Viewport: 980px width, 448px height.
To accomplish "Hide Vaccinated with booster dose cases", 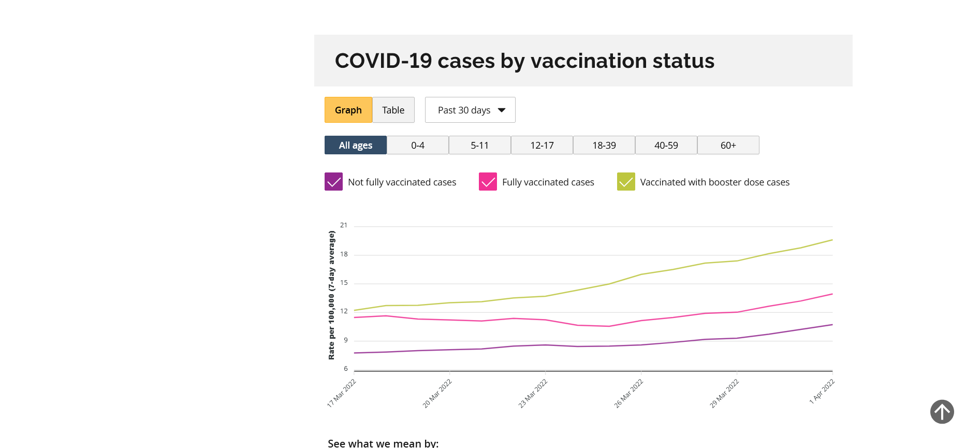I will (x=626, y=182).
